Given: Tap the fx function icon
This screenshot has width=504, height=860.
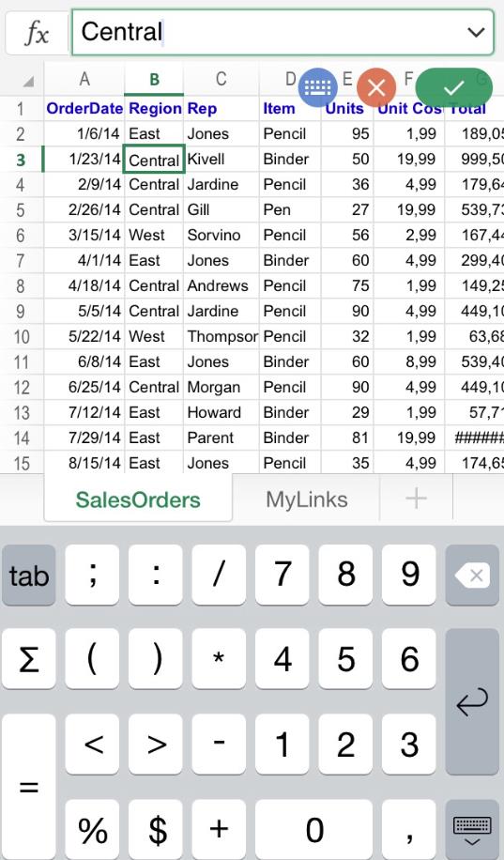Looking at the screenshot, I should (x=37, y=33).
